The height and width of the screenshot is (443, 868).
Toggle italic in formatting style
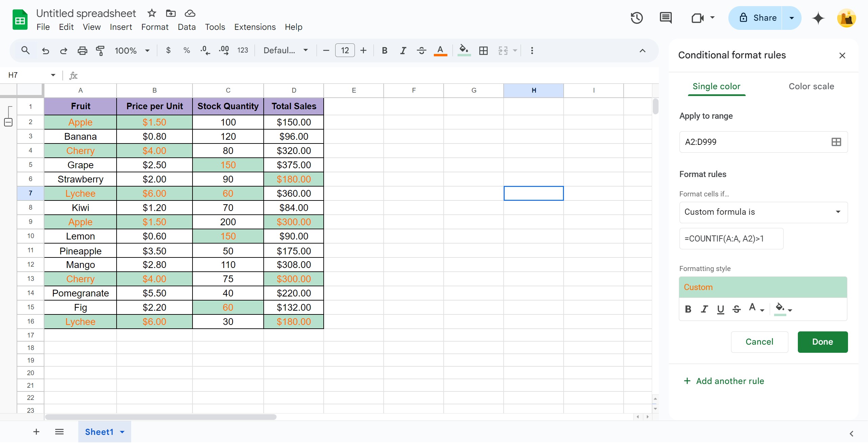click(x=704, y=309)
